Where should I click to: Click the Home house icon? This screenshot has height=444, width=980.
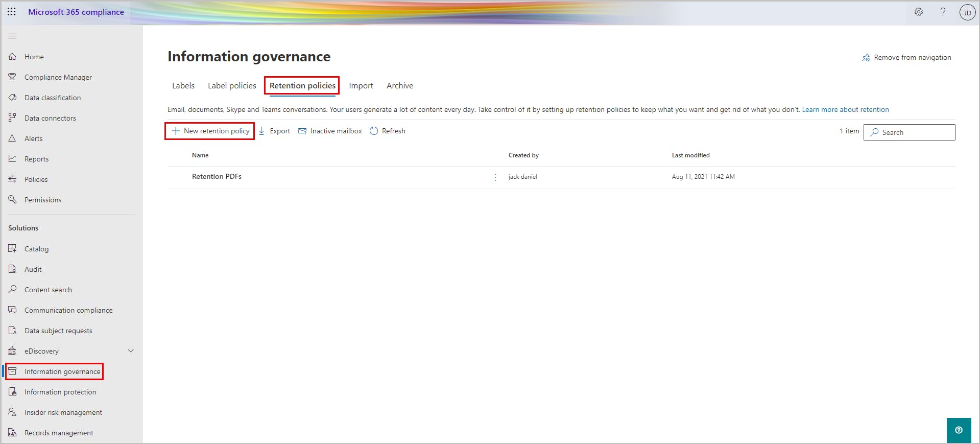[12, 57]
